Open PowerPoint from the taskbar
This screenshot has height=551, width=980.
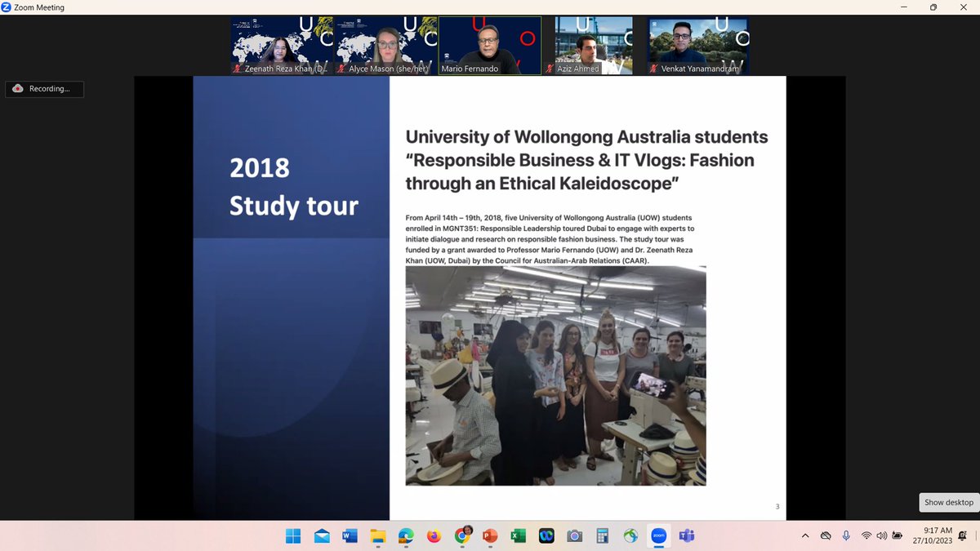(x=488, y=535)
